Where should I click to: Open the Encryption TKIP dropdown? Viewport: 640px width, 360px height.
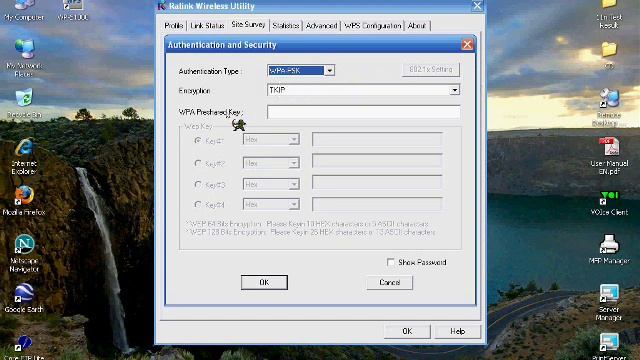pyautogui.click(x=454, y=90)
